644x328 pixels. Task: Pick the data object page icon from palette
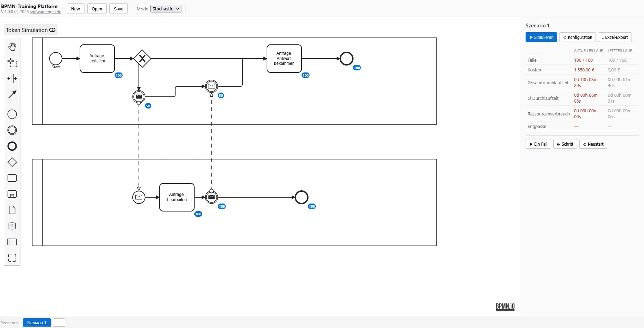(12, 210)
